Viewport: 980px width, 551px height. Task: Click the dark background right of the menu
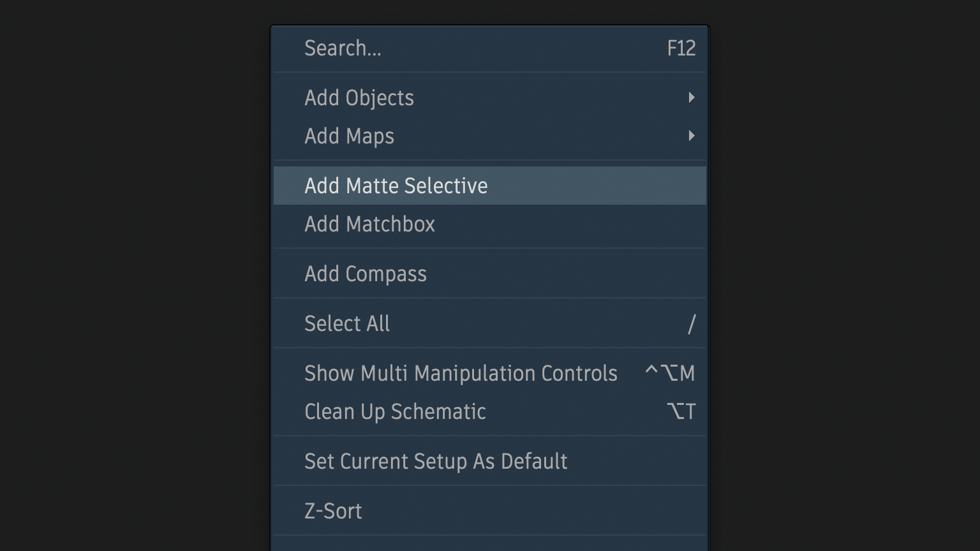point(842,275)
